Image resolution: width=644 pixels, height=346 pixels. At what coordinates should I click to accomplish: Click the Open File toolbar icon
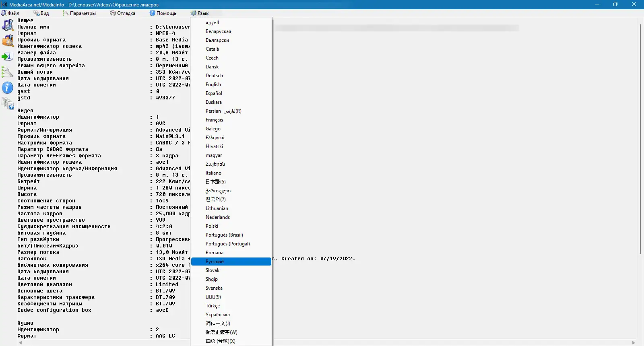pyautogui.click(x=8, y=25)
